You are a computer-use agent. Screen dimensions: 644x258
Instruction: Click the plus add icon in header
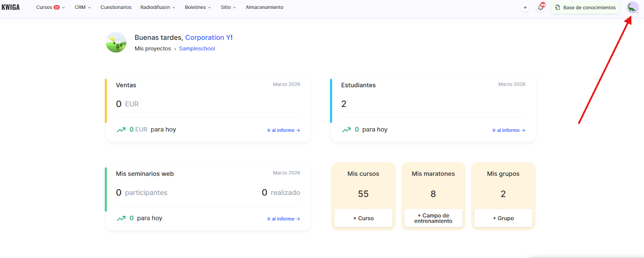point(525,7)
